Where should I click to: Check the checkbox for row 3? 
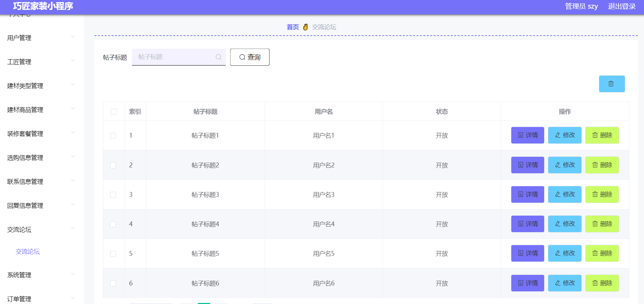pyautogui.click(x=113, y=195)
